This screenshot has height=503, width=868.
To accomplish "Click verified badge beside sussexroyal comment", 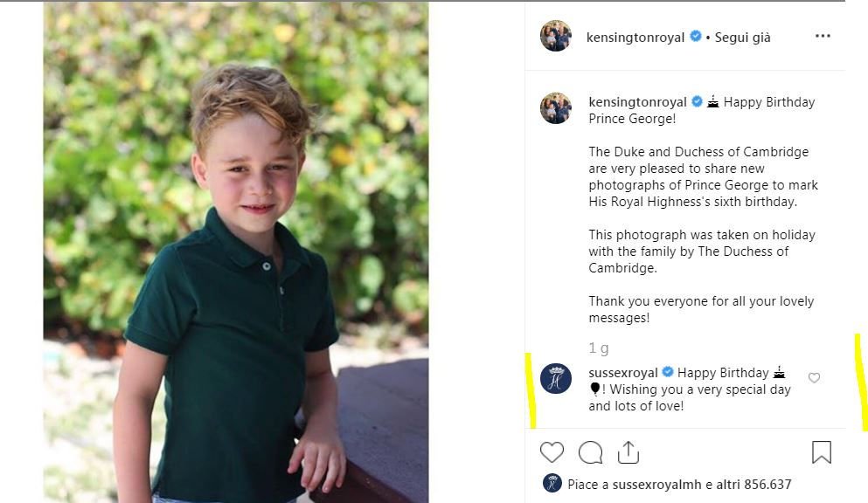I will [x=669, y=373].
